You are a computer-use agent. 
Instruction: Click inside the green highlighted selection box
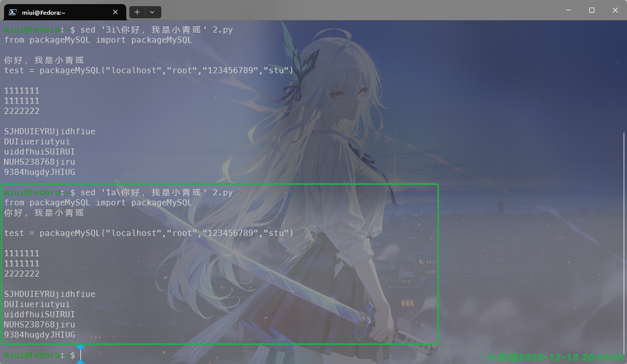(x=219, y=264)
